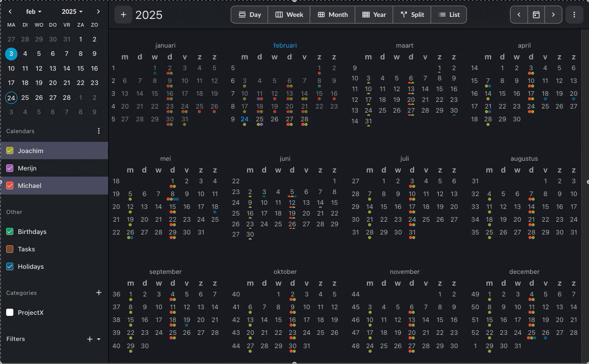Screen dimensions: 589x364
Task: Open the 2025 year dropdown in sidebar
Action: pos(71,11)
